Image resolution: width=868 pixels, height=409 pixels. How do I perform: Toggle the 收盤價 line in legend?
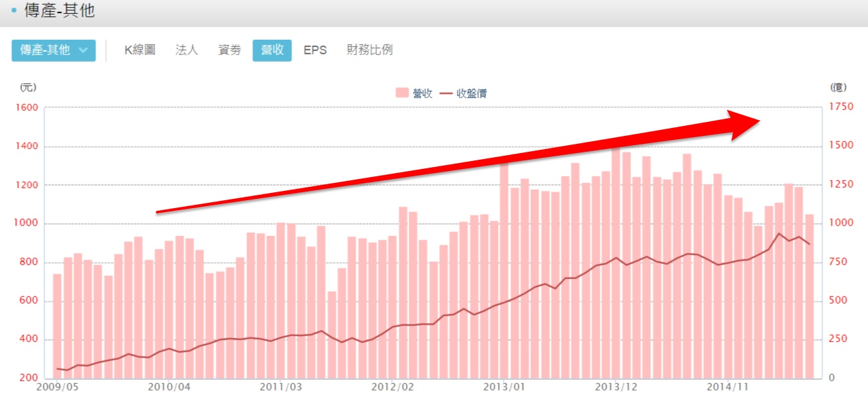[x=471, y=93]
